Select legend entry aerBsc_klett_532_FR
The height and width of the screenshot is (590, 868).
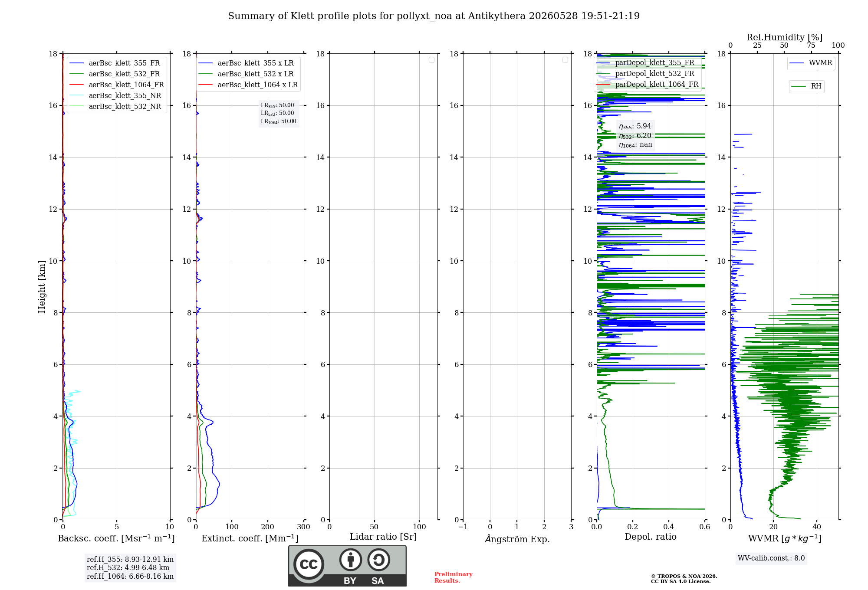coord(116,74)
